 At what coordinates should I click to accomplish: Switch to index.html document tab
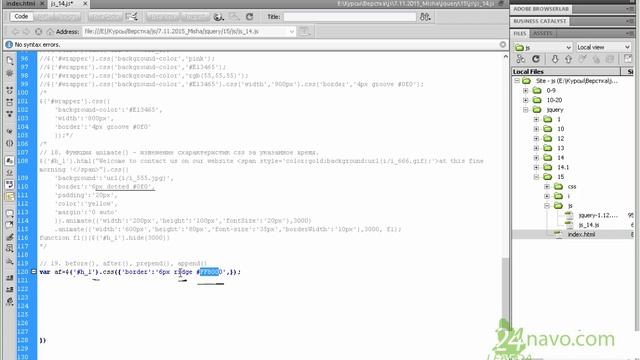(x=20, y=4)
